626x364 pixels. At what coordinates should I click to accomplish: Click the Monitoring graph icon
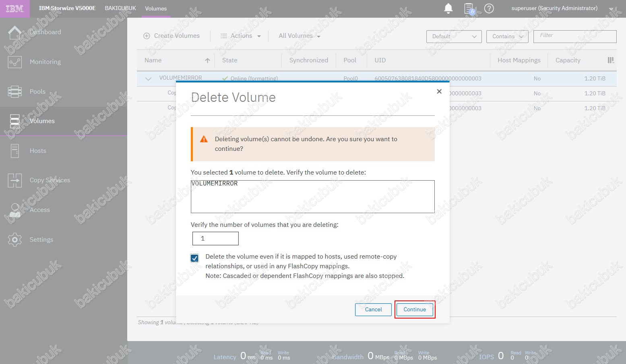[x=15, y=62]
